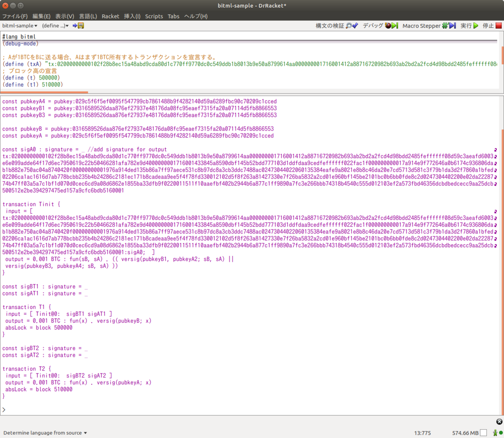The height and width of the screenshot is (438, 504).
Task: Click the const pubkeyB3 line
Action: [139, 115]
